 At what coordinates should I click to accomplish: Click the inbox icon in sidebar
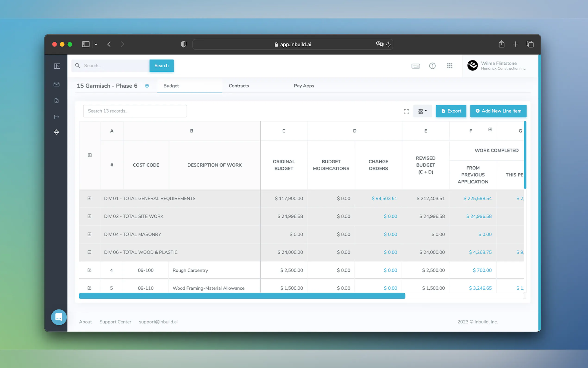(56, 84)
